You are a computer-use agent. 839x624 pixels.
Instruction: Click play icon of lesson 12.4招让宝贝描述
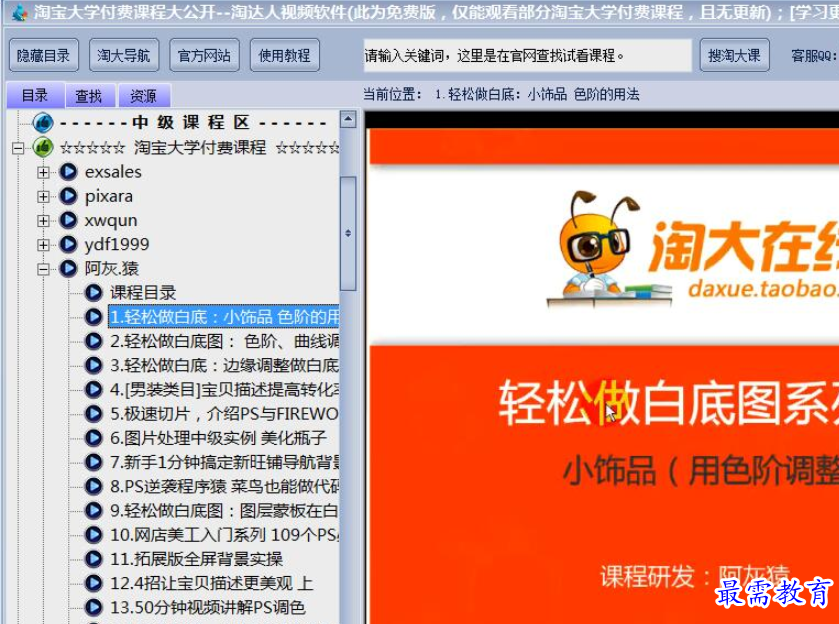coord(93,583)
